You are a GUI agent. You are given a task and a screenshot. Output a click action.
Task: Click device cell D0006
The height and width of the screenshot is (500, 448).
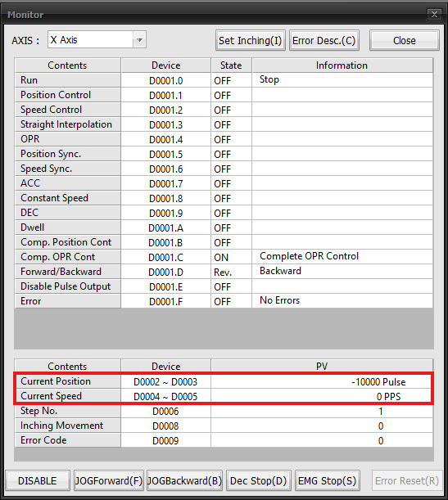[x=165, y=411]
